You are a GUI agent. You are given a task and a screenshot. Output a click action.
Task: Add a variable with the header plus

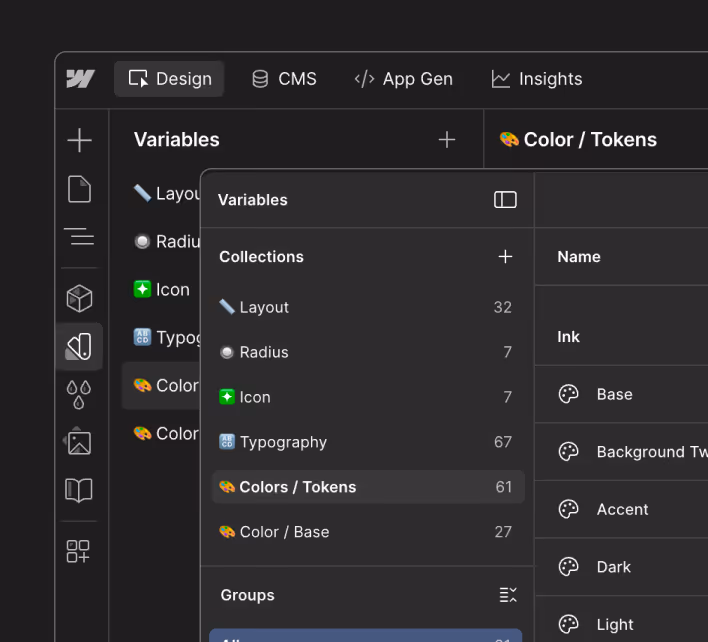pos(447,140)
